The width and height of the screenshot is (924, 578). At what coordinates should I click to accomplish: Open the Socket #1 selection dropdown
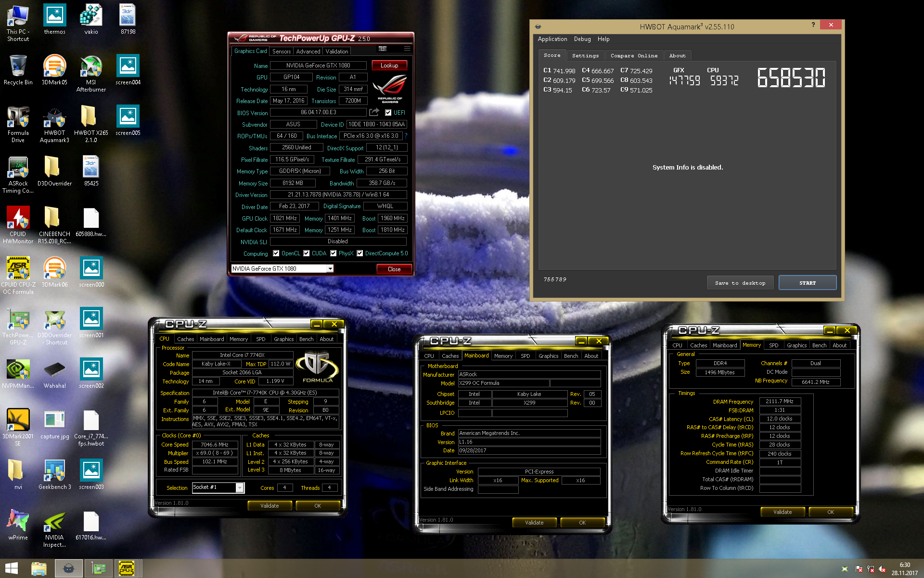[x=218, y=487]
